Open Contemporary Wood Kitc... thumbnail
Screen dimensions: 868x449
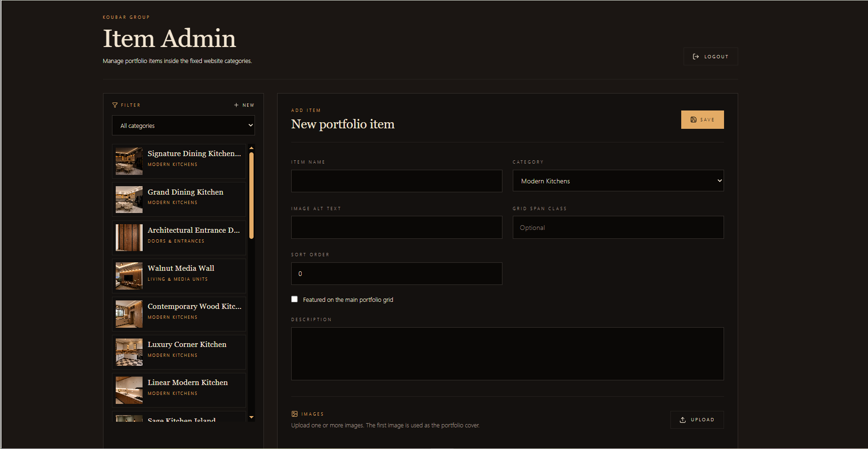(129, 314)
